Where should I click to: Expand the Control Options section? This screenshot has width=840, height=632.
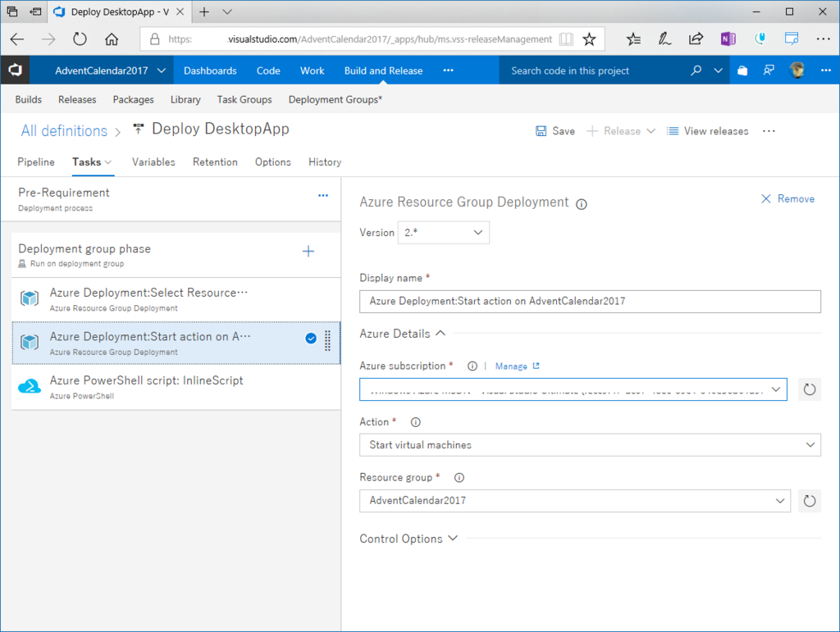click(x=409, y=539)
